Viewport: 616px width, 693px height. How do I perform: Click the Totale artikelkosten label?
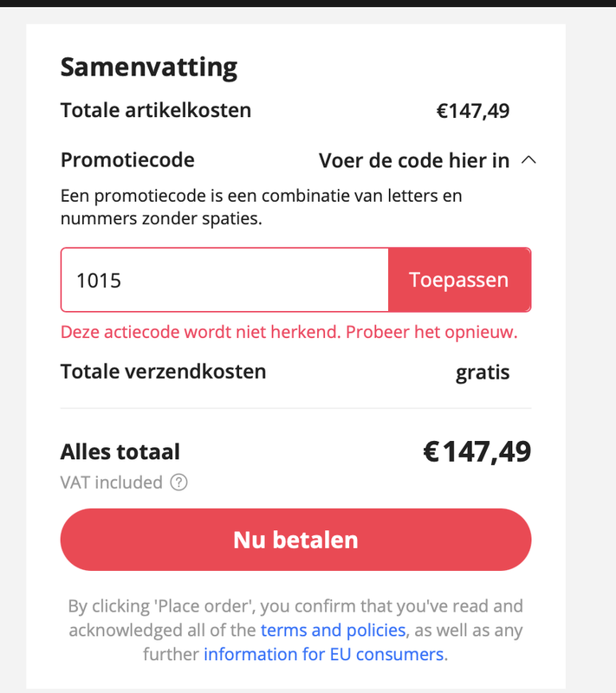pos(156,110)
